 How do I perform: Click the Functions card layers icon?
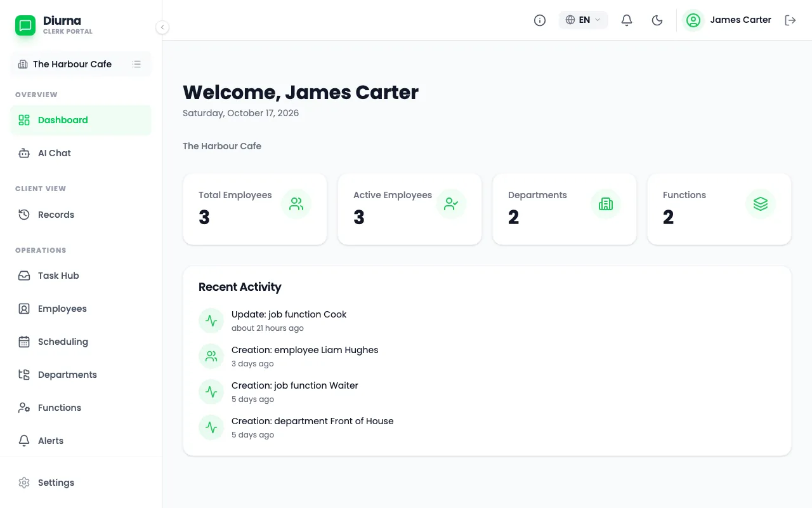[x=761, y=204]
